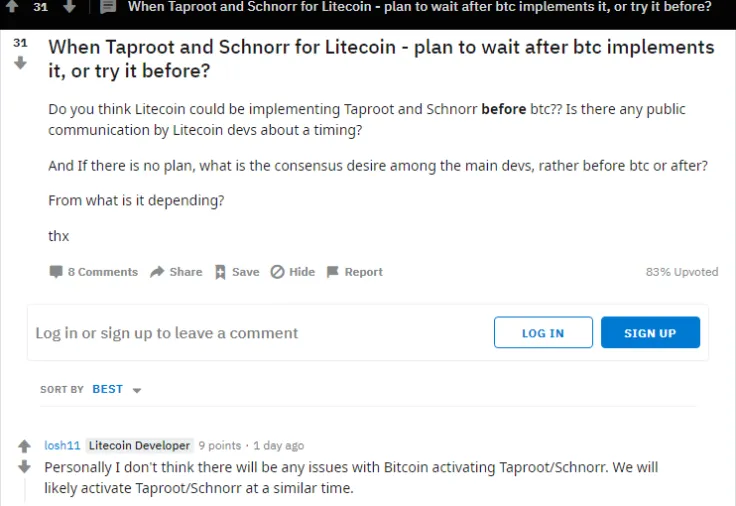The image size is (736, 506).
Task: Downvote losh11's comment
Action: pyautogui.click(x=25, y=467)
